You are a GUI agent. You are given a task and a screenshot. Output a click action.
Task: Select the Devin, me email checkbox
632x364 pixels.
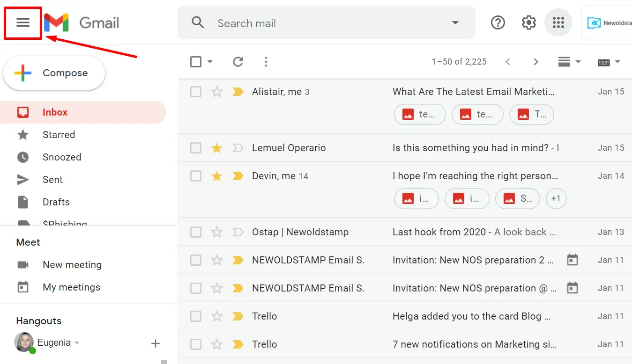pyautogui.click(x=196, y=176)
